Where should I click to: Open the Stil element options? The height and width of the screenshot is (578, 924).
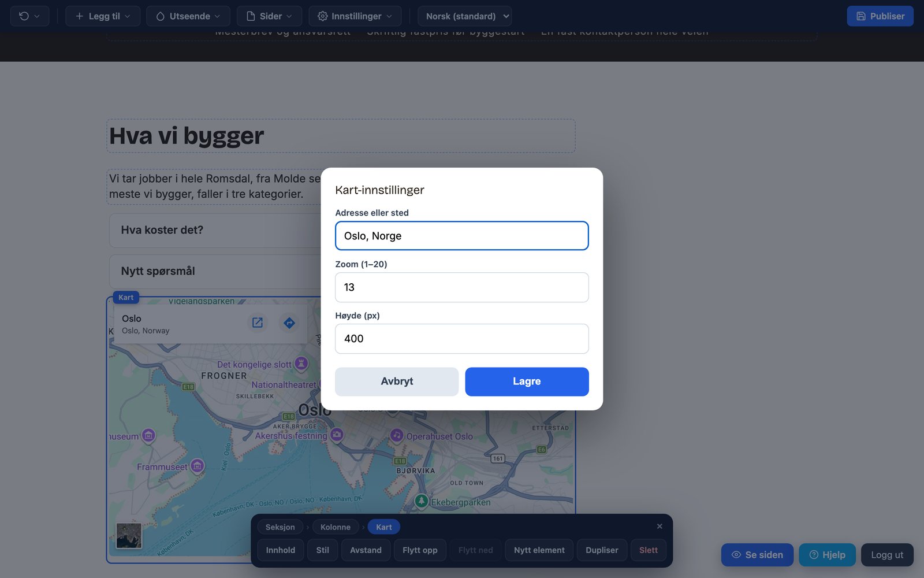[323, 550]
